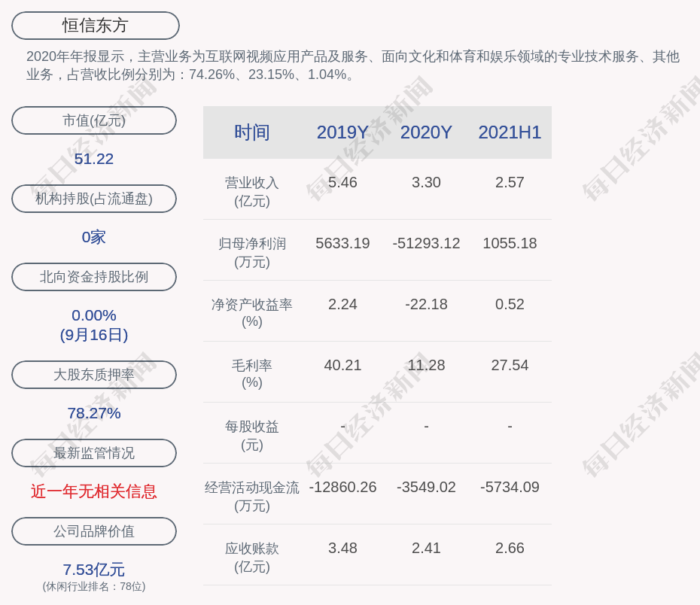
Task: Click the 机构持股(占流通盘) label
Action: 94,199
